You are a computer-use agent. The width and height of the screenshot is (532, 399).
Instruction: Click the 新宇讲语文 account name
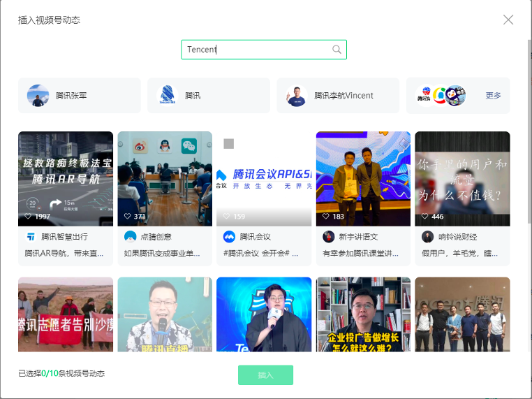358,237
